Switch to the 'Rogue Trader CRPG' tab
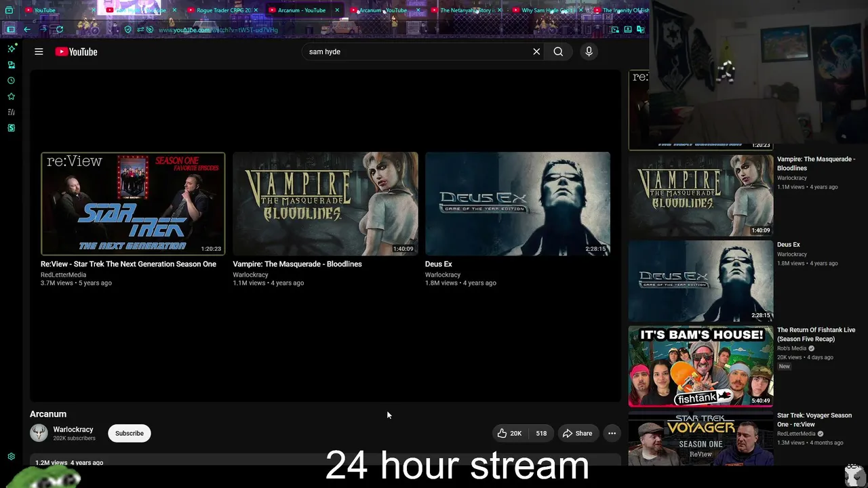This screenshot has height=488, width=868. (222, 10)
